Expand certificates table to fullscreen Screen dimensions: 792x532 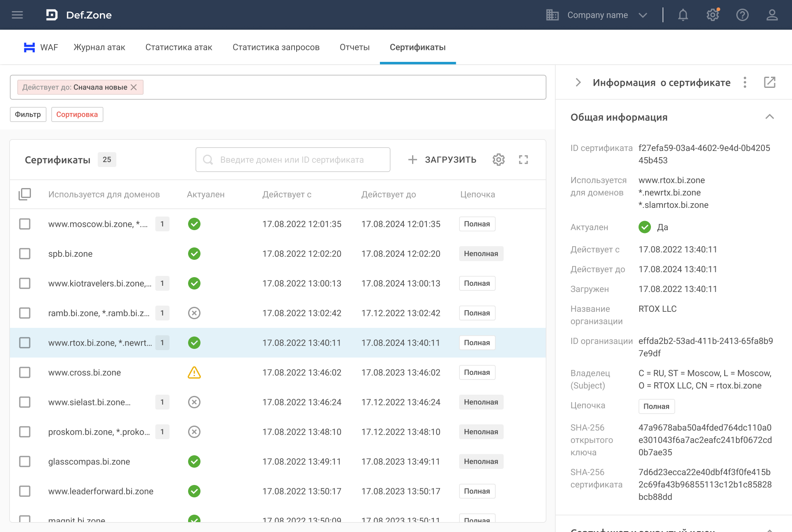[x=523, y=160]
